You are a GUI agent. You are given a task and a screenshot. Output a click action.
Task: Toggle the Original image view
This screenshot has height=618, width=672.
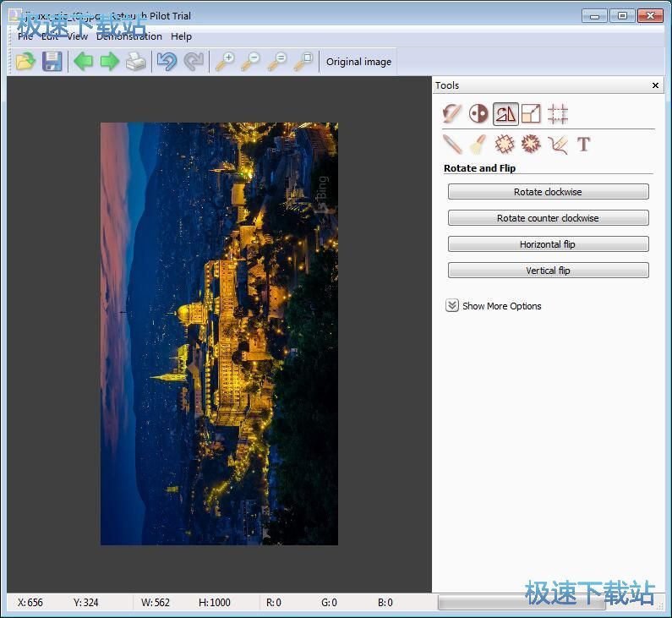pos(358,62)
